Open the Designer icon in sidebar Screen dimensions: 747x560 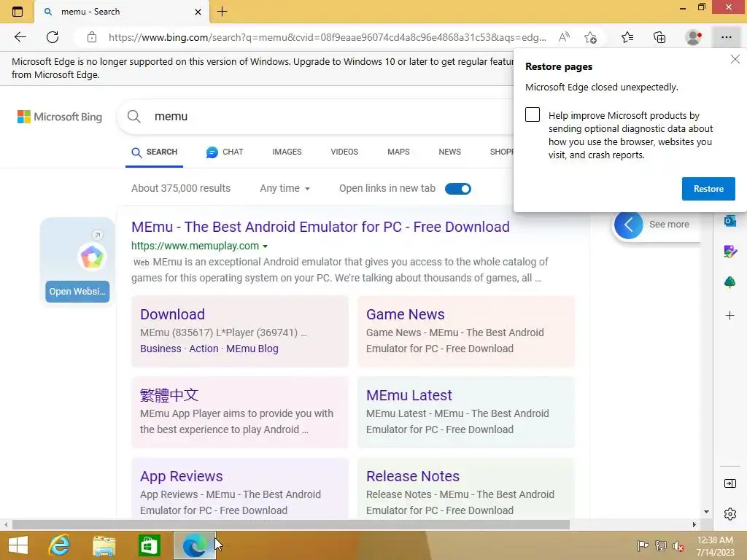[729, 252]
